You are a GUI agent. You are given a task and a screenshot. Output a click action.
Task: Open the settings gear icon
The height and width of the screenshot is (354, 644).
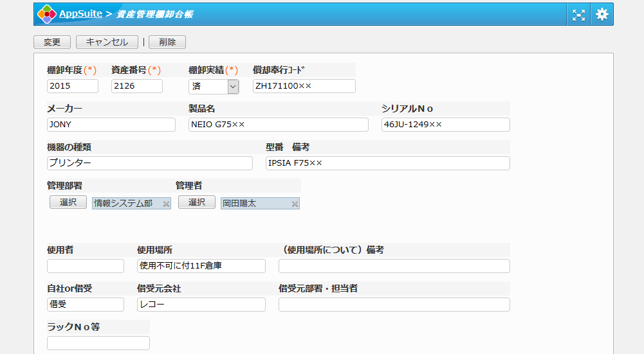[x=602, y=14]
